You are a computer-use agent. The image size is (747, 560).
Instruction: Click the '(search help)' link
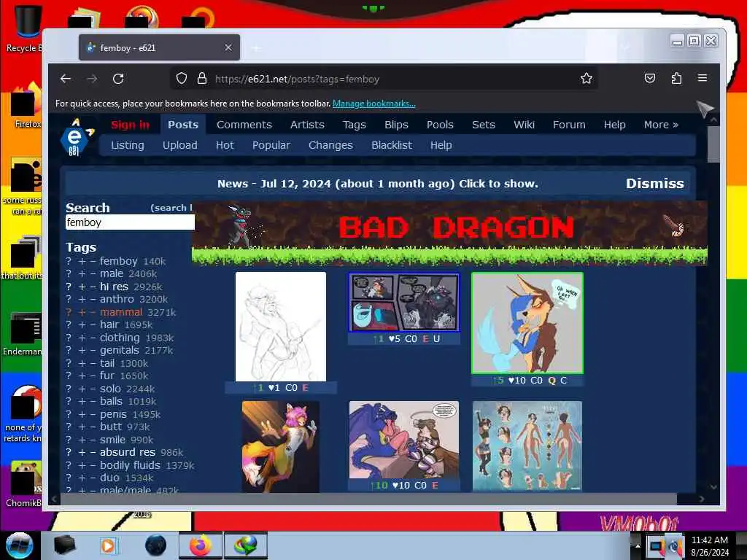coord(171,208)
